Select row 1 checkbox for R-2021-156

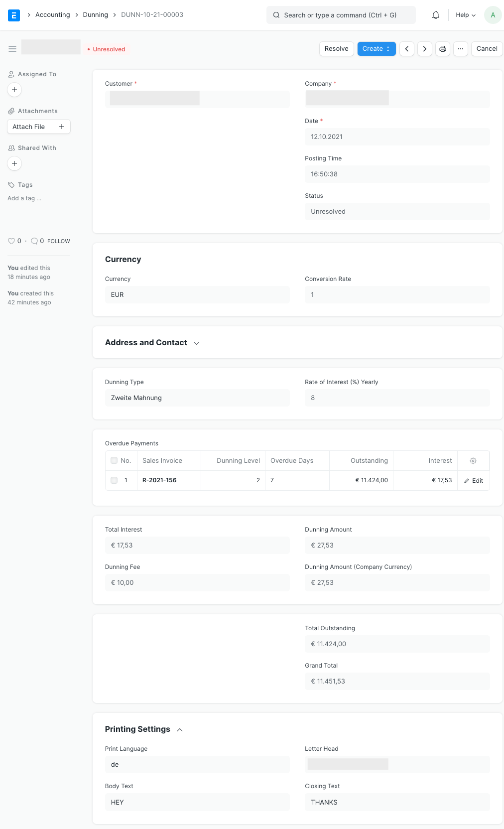114,480
